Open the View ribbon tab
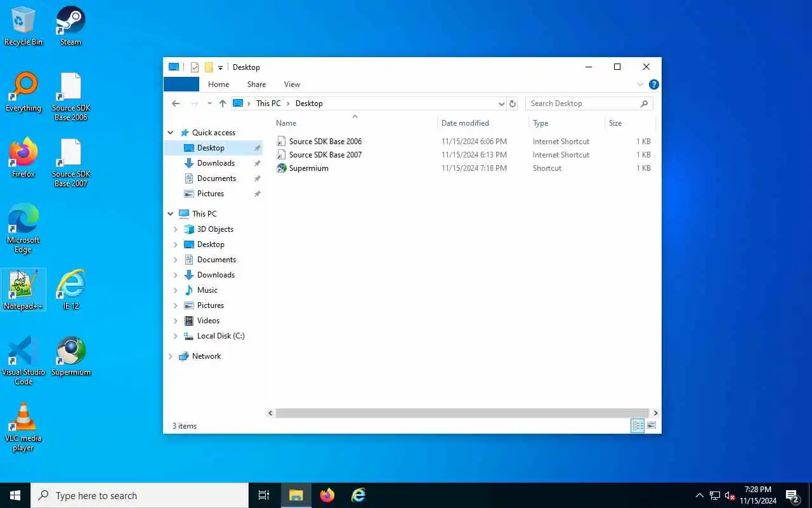The image size is (812, 508). (x=292, y=84)
